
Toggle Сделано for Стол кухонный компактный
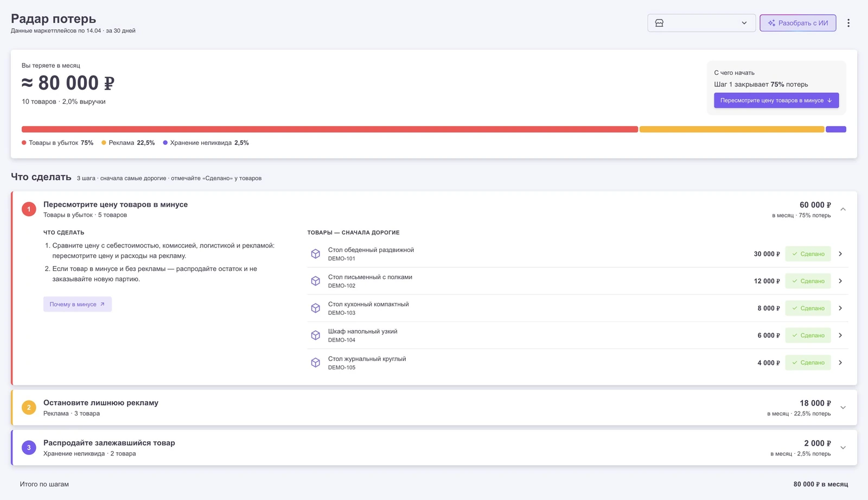(808, 308)
